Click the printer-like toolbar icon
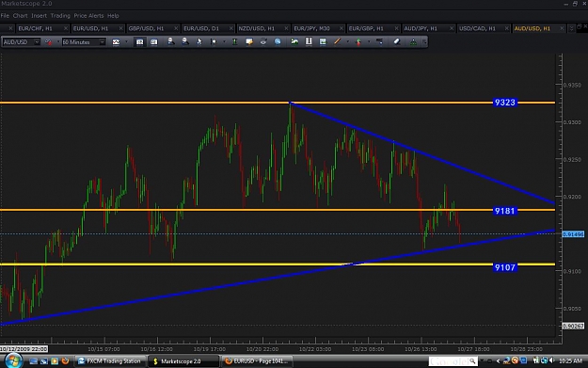Image resolution: width=588 pixels, height=368 pixels. coord(263,42)
